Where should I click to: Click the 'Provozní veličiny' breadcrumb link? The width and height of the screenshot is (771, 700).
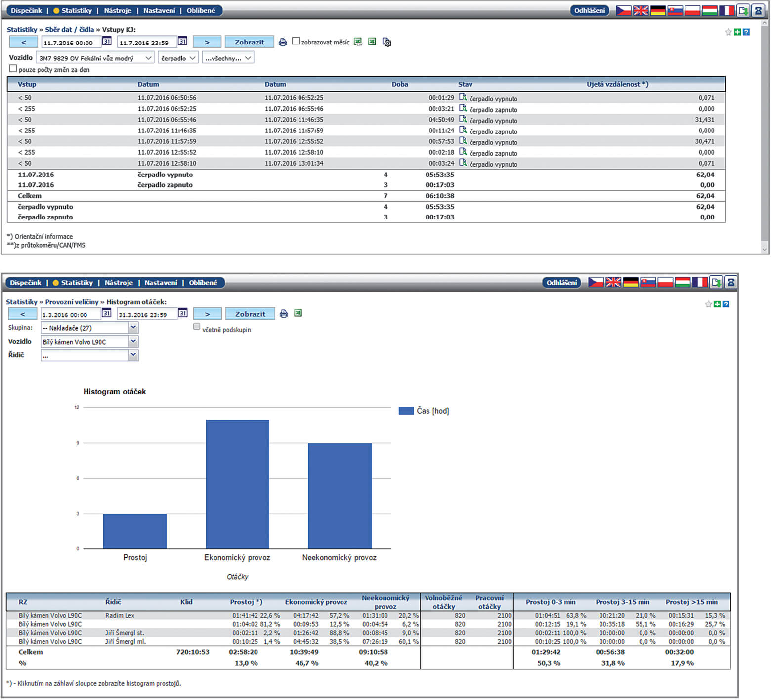pos(72,302)
